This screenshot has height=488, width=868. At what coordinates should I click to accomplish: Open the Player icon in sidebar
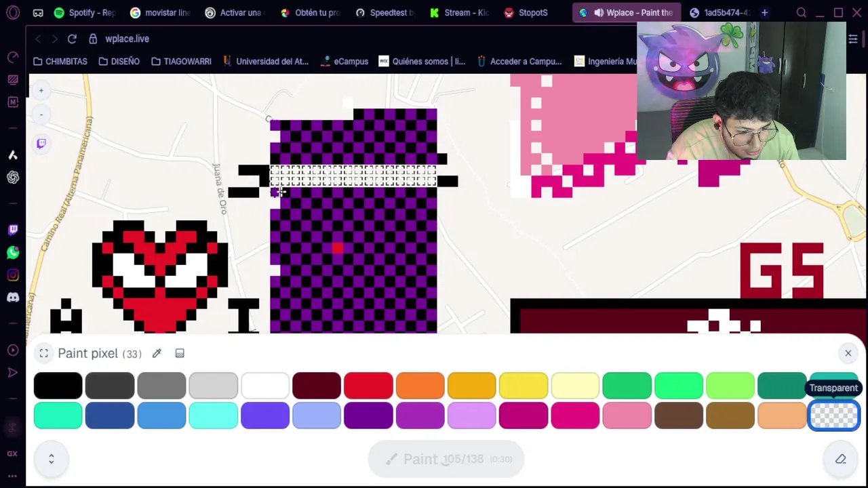(x=13, y=350)
